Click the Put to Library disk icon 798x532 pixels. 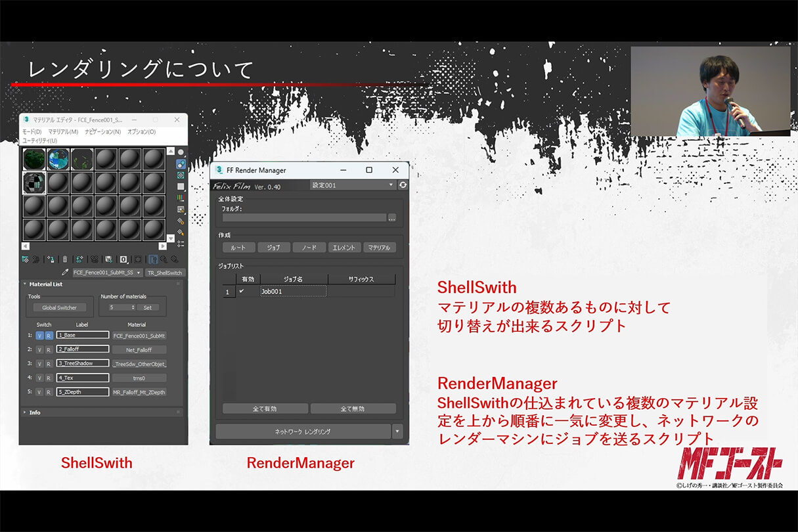coord(108,259)
